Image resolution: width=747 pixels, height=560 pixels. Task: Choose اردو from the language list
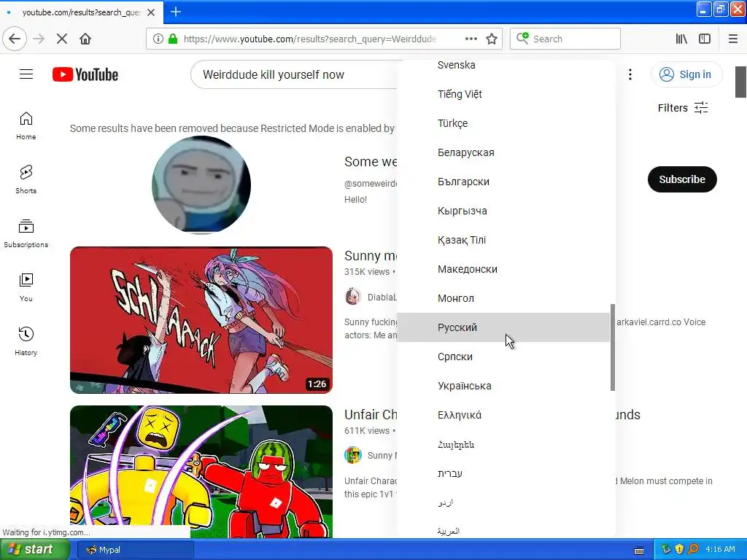tap(503, 502)
